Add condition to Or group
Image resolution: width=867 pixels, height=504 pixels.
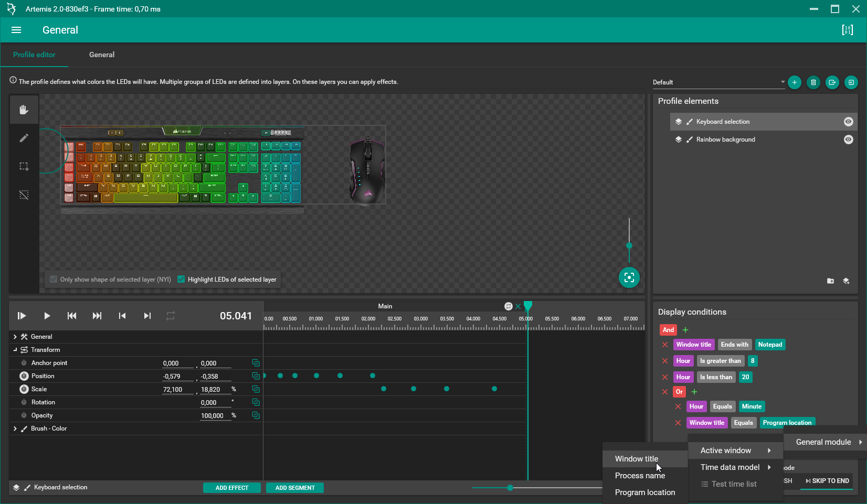[x=694, y=392]
